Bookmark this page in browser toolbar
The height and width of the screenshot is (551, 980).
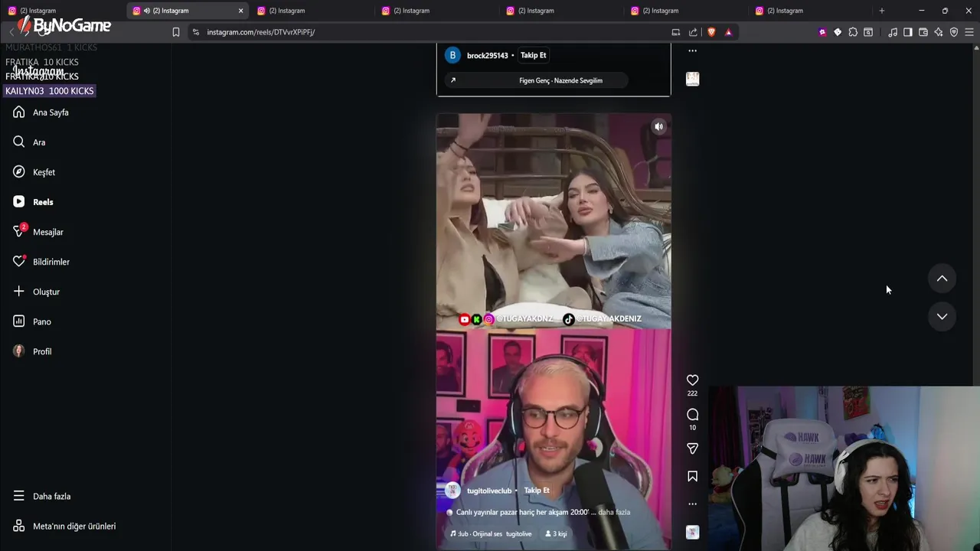coord(176,32)
